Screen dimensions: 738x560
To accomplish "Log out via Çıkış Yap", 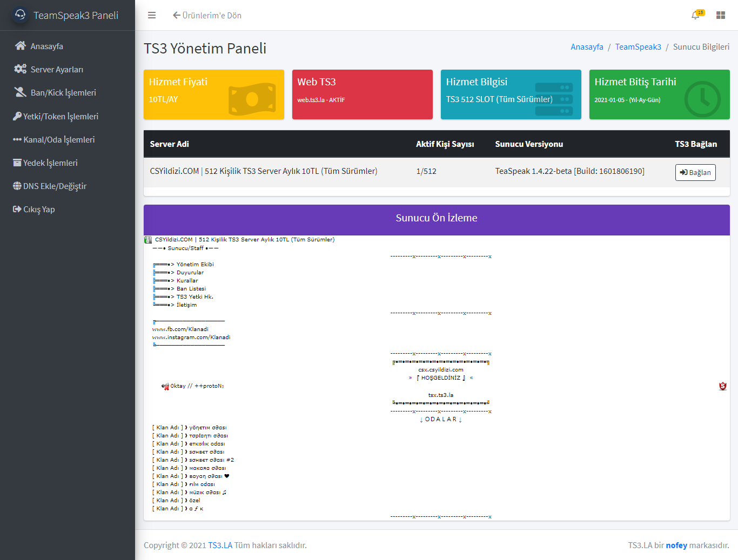I will pos(39,209).
